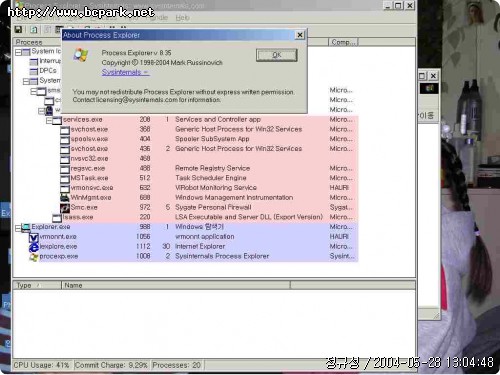500x375 pixels.
Task: Select the procexp.exe icon
Action: [34, 257]
